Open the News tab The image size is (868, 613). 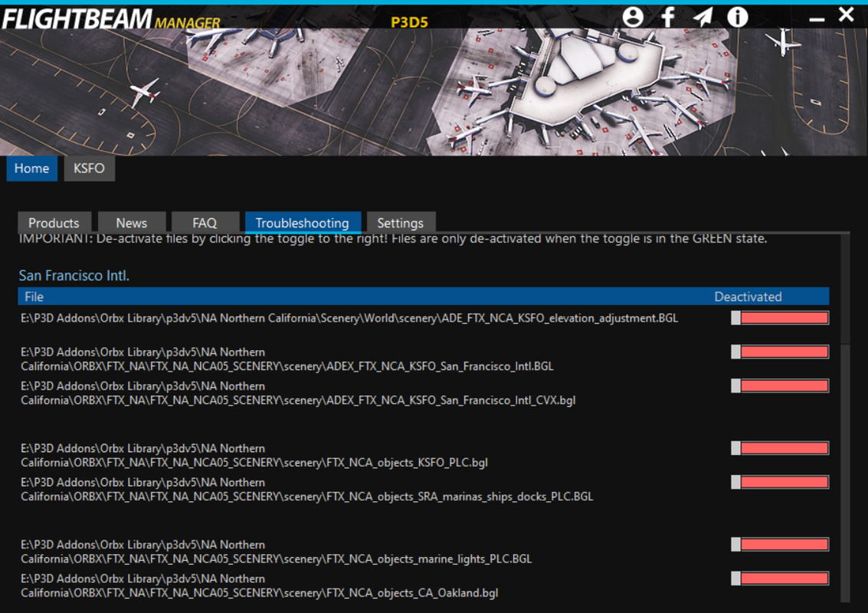132,223
